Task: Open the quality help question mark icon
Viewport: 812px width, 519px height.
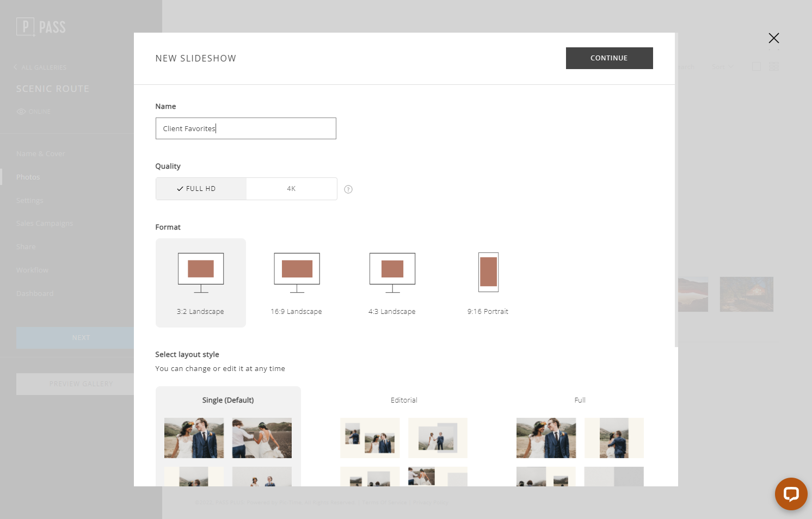Action: point(348,189)
